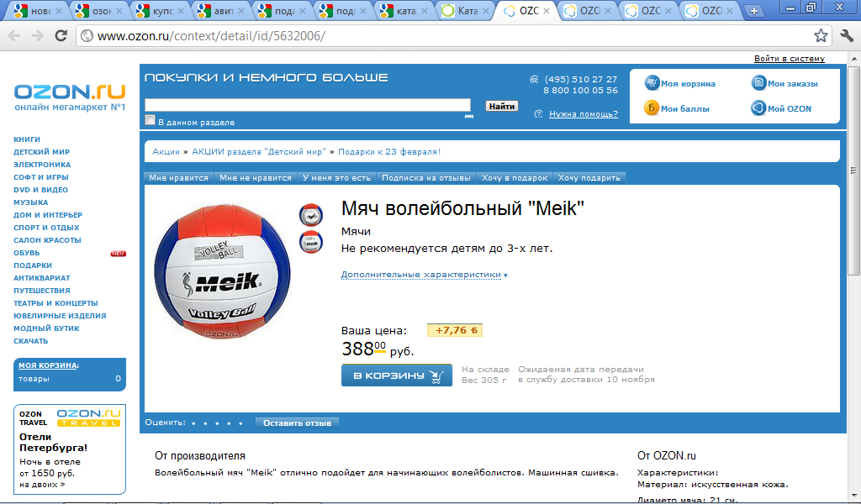Screen dimensions: 861x504
Task: Click the browser address bar URL
Action: click(x=211, y=36)
